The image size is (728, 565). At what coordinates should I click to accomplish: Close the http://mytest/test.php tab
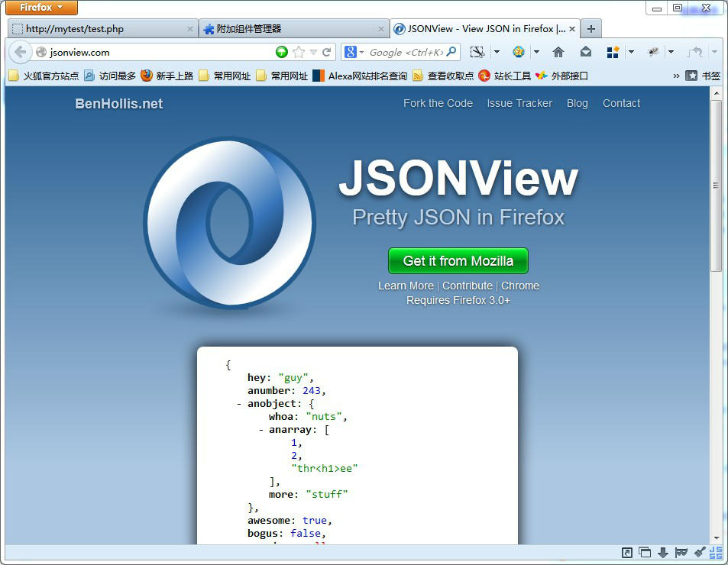(x=190, y=29)
